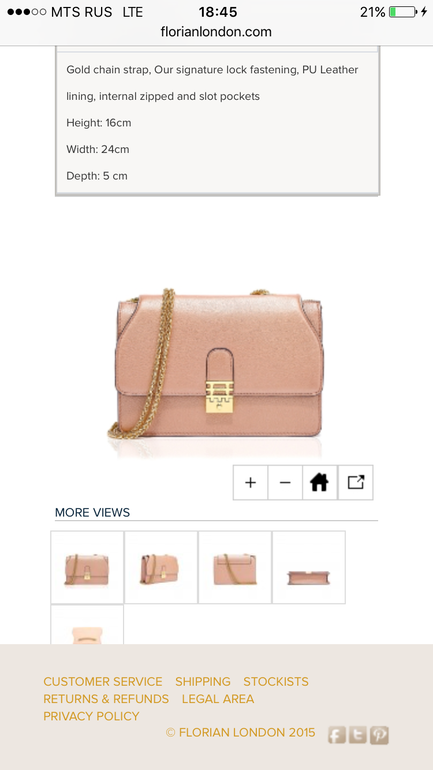This screenshot has width=433, height=770.
Task: Visit the Legal Area link
Action: coord(218,699)
